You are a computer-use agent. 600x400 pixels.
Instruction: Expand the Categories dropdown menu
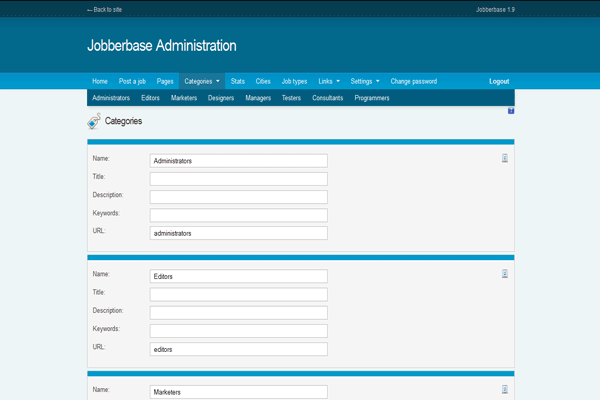pyautogui.click(x=202, y=81)
